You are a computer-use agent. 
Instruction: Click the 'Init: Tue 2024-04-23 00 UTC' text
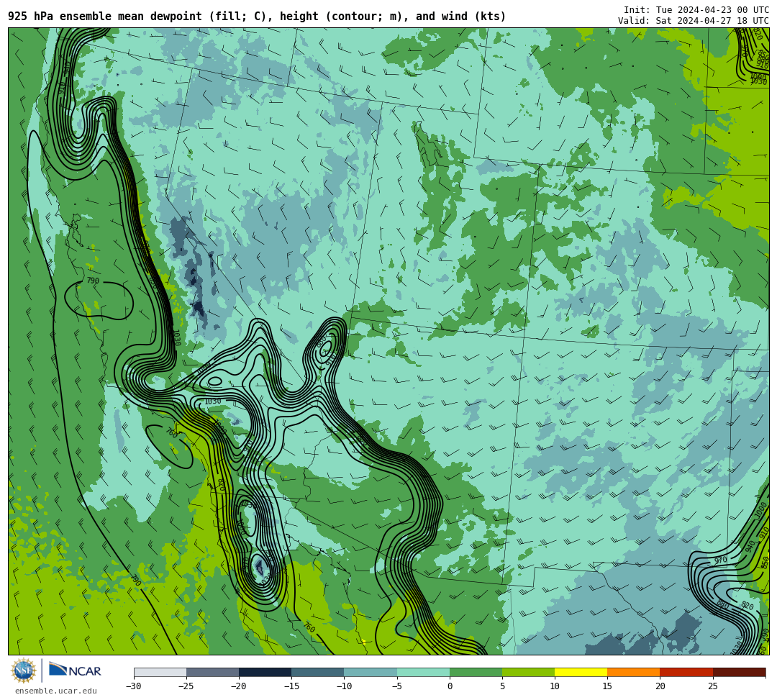tap(696, 10)
